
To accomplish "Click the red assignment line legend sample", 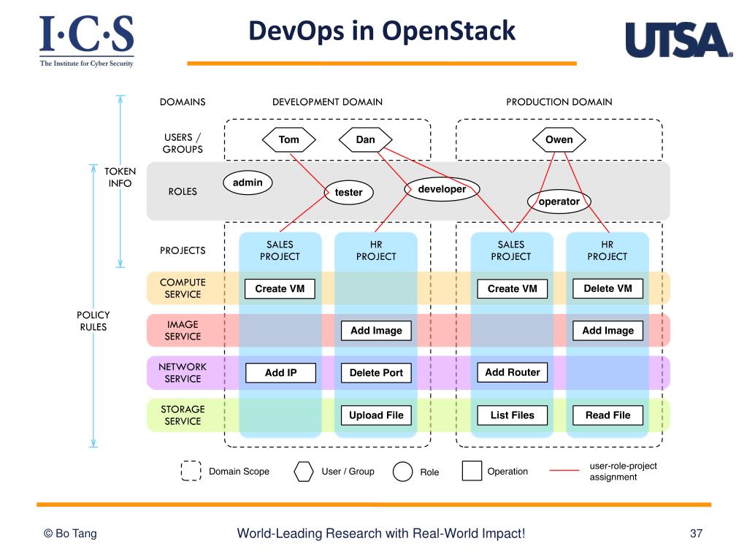I will (564, 470).
